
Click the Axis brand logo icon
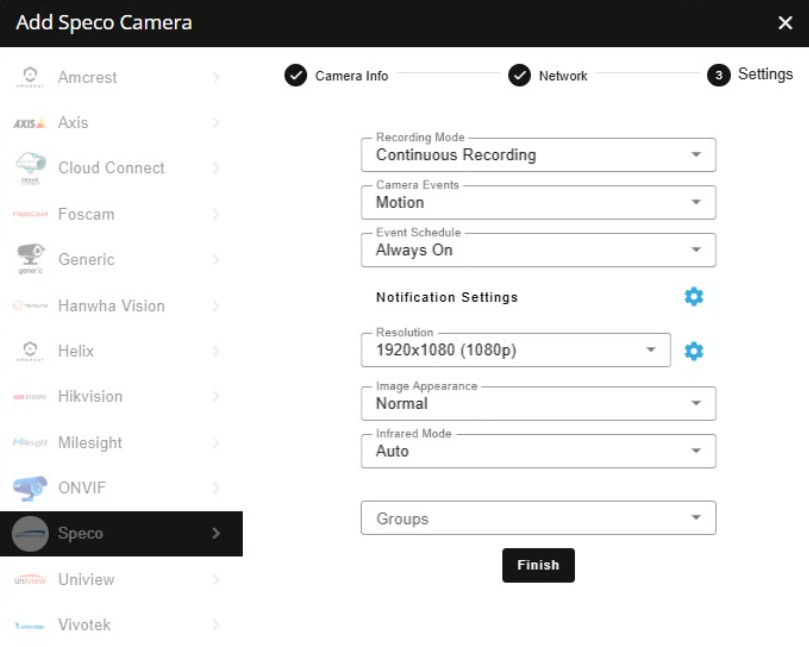[x=30, y=123]
